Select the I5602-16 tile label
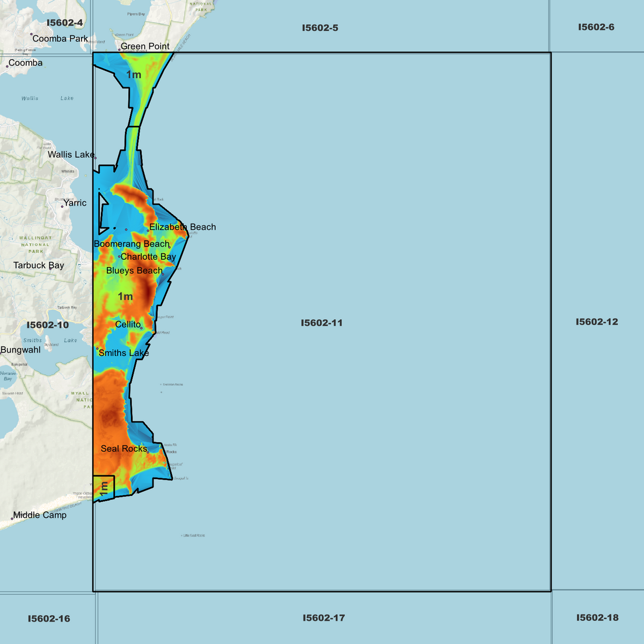644x644 pixels. [x=49, y=619]
